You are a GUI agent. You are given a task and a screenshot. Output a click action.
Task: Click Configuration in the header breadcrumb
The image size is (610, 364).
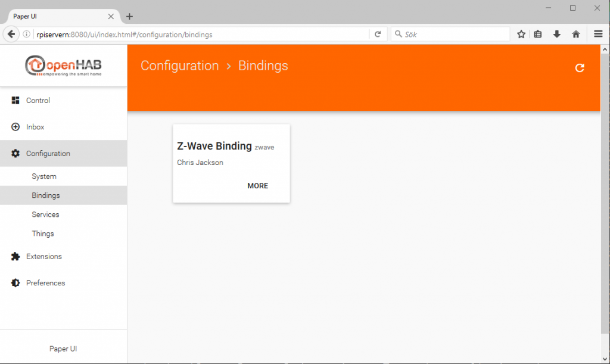tap(180, 66)
